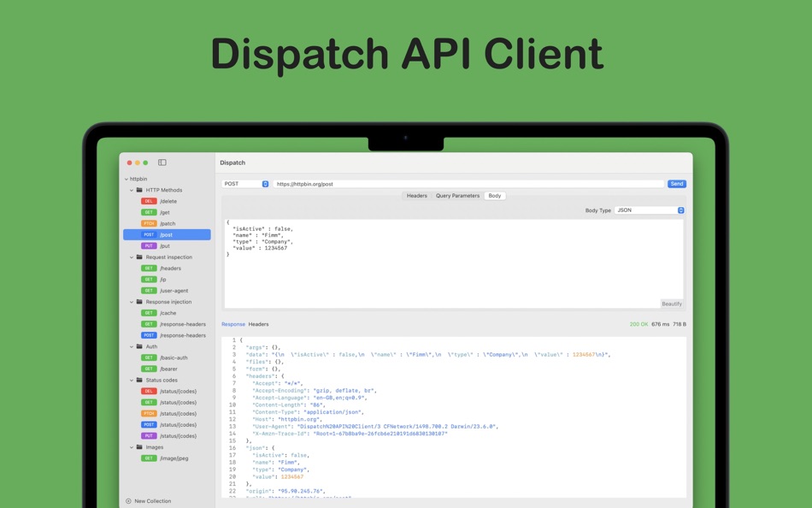
Task: Collapse the httpbin collection
Action: coord(126,179)
